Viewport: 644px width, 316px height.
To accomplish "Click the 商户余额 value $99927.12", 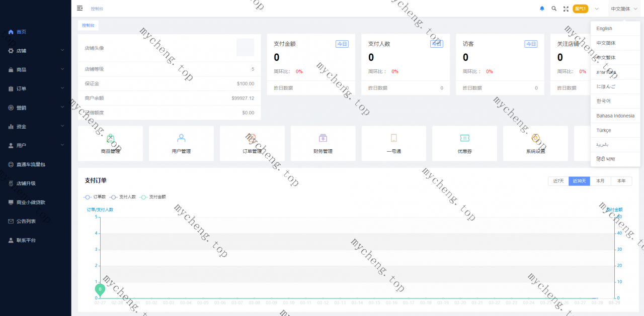I will 243,98.
